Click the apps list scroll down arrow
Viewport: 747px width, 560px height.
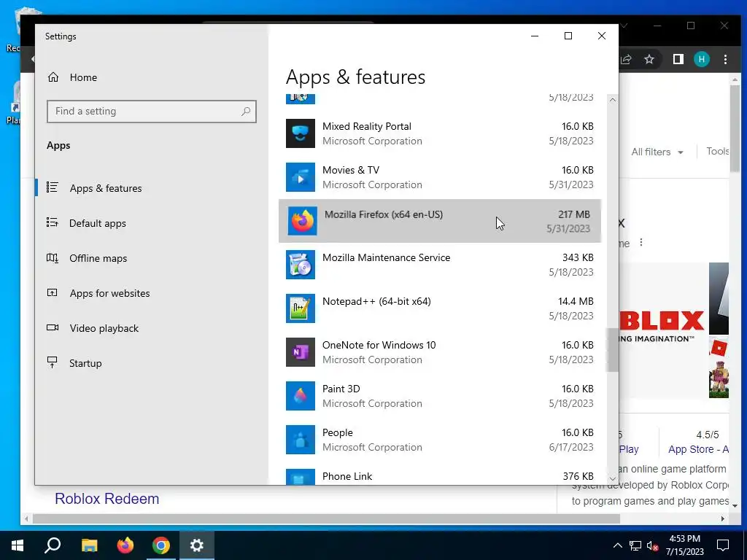(x=613, y=479)
